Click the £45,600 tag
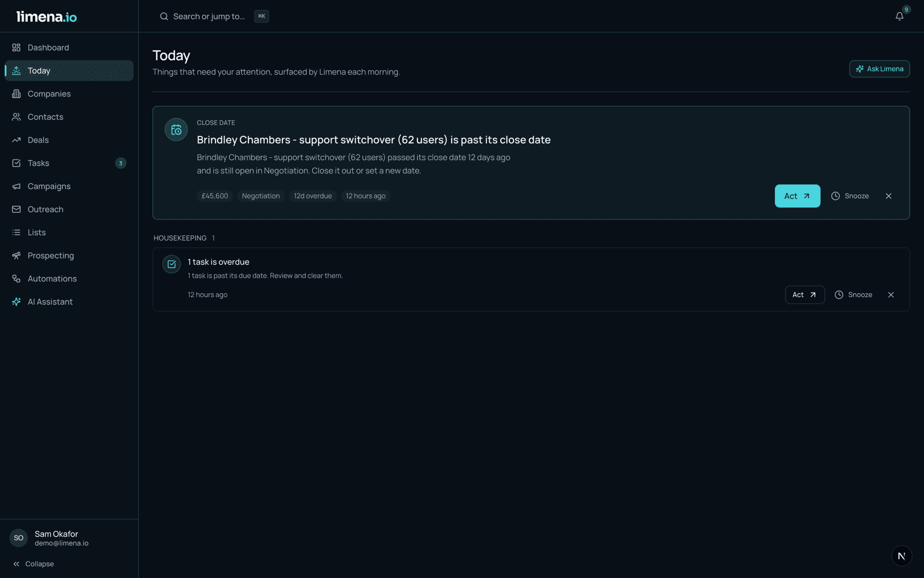Image resolution: width=924 pixels, height=578 pixels. pyautogui.click(x=215, y=196)
